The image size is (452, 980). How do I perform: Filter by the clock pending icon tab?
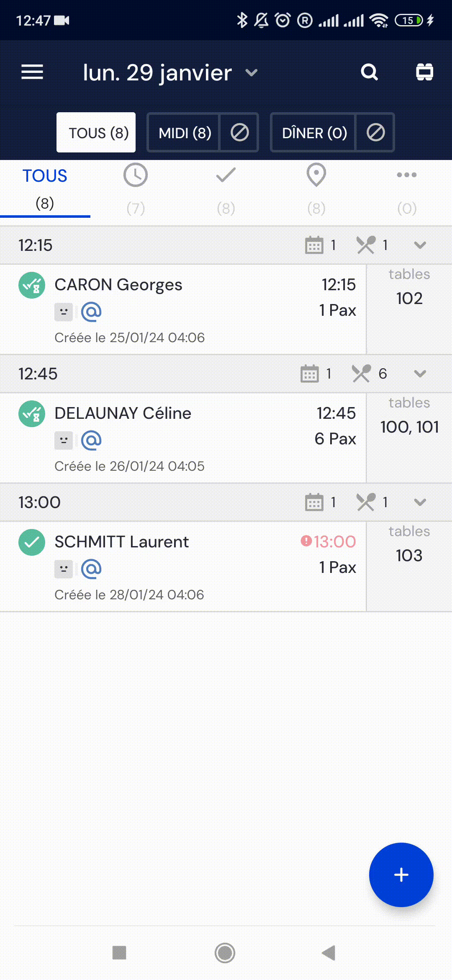[136, 189]
